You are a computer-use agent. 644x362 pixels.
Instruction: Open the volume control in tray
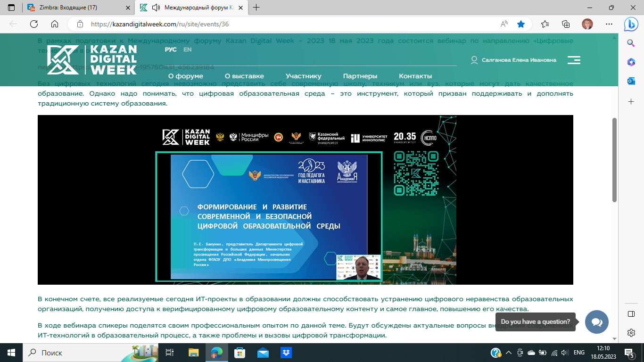(x=565, y=353)
